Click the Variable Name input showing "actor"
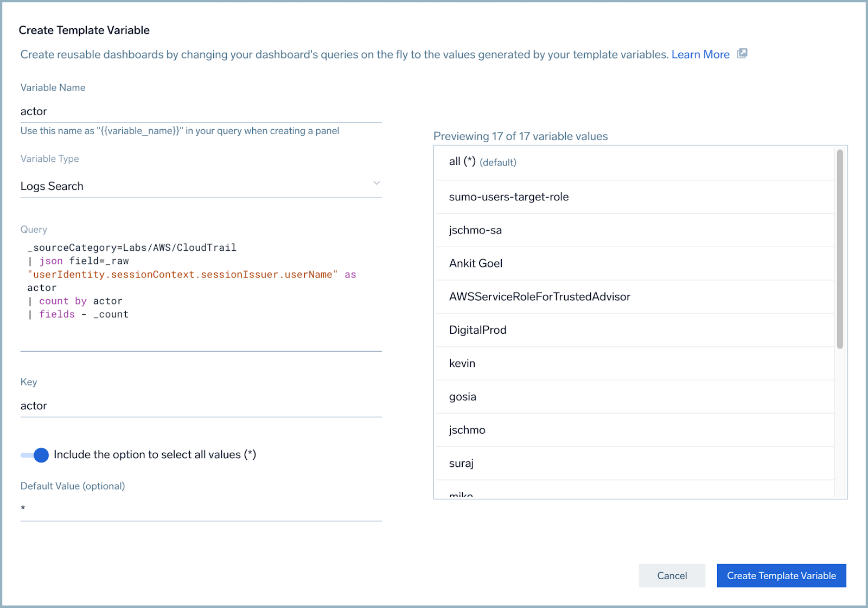868x608 pixels. pos(201,111)
